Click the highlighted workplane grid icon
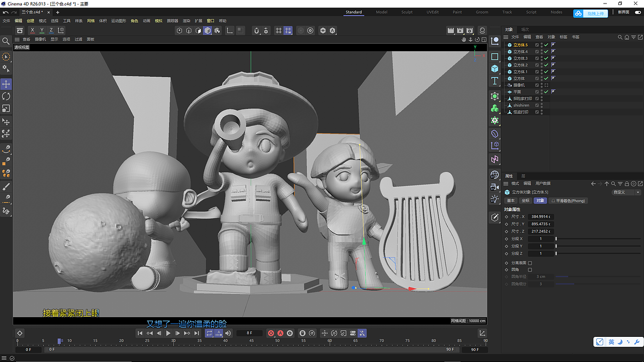644x362 pixels. tap(288, 31)
